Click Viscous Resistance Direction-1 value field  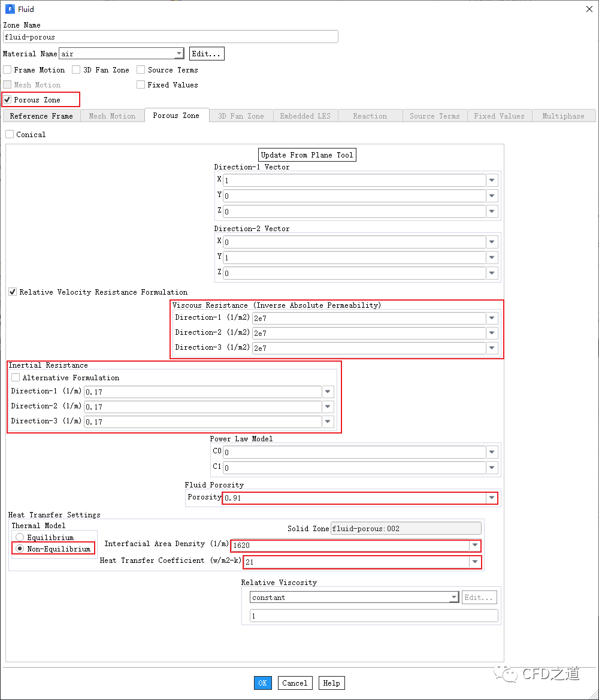tap(369, 319)
